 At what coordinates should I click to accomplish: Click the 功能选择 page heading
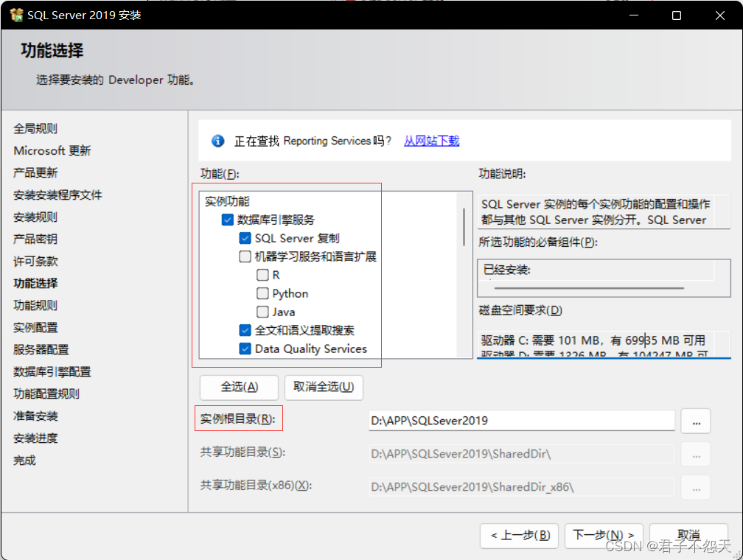click(52, 50)
